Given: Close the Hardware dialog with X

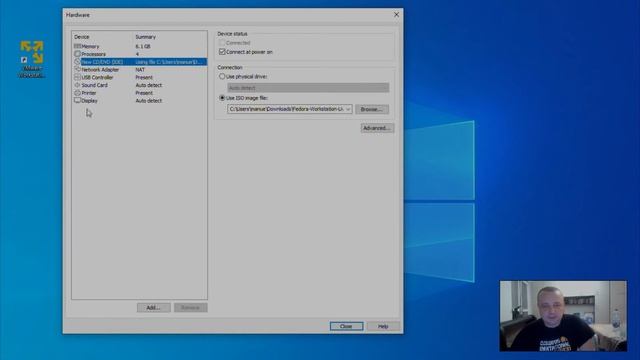Looking at the screenshot, I should pyautogui.click(x=396, y=15).
